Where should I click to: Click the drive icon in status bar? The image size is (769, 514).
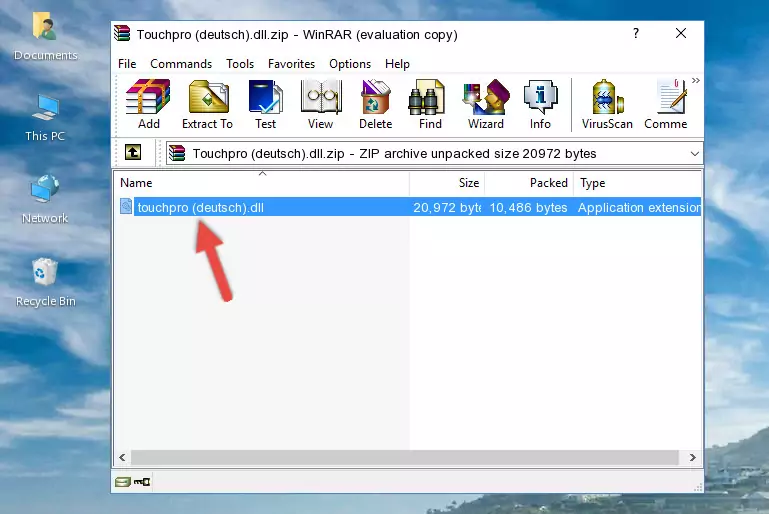tap(123, 482)
